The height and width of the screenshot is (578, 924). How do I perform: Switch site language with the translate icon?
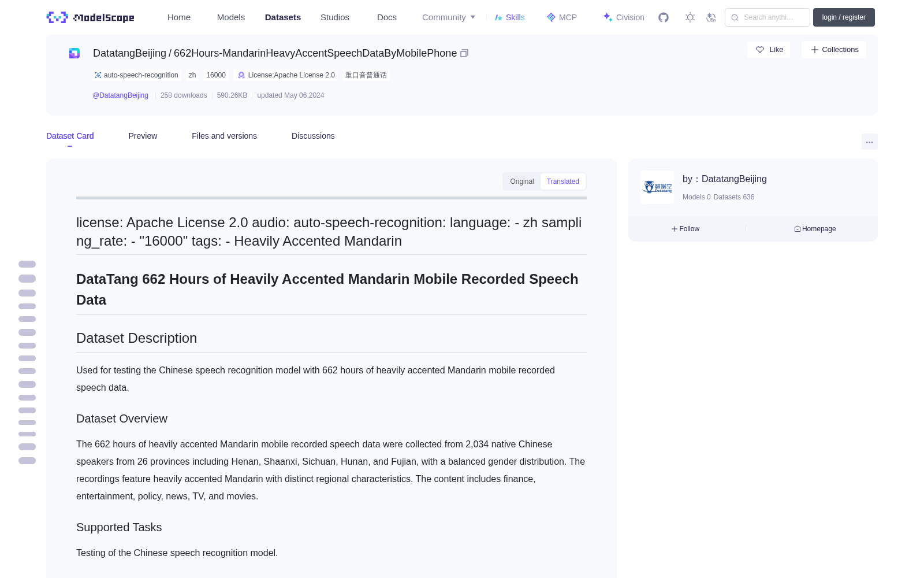pos(711,17)
